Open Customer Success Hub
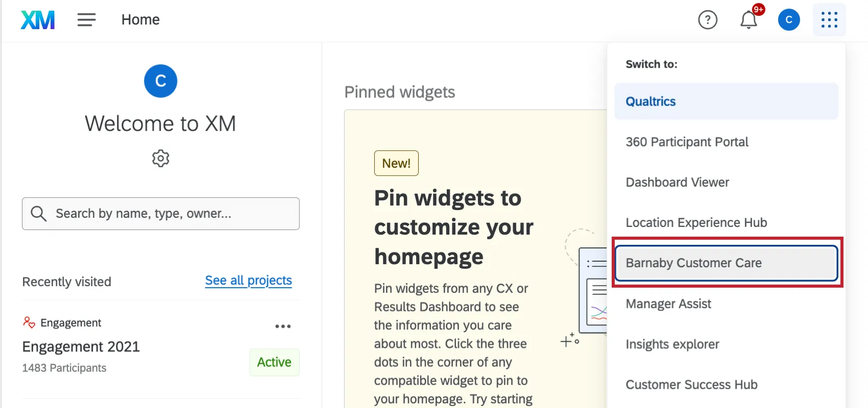The height and width of the screenshot is (408, 868). (x=691, y=385)
